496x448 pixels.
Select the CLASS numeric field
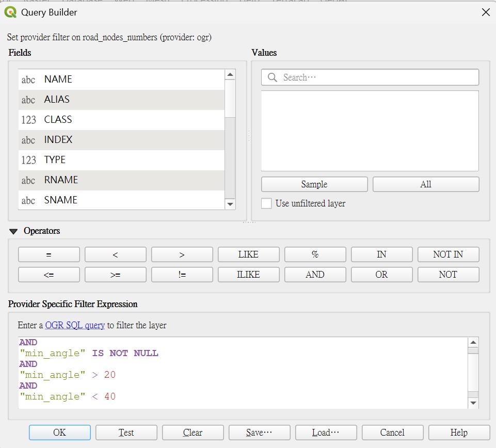(121, 120)
